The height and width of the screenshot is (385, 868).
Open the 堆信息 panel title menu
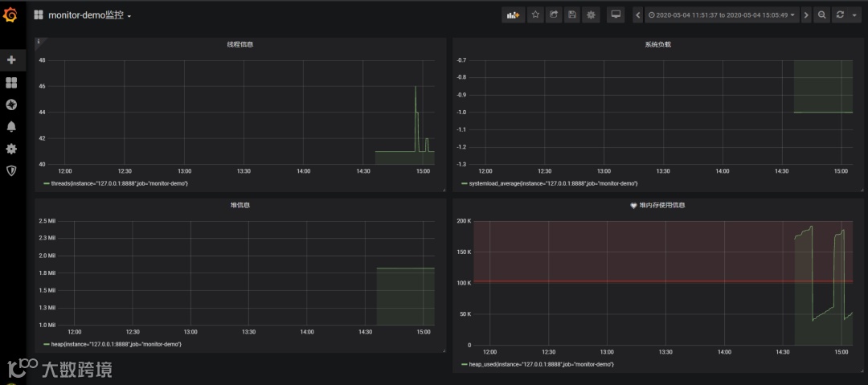click(x=240, y=205)
